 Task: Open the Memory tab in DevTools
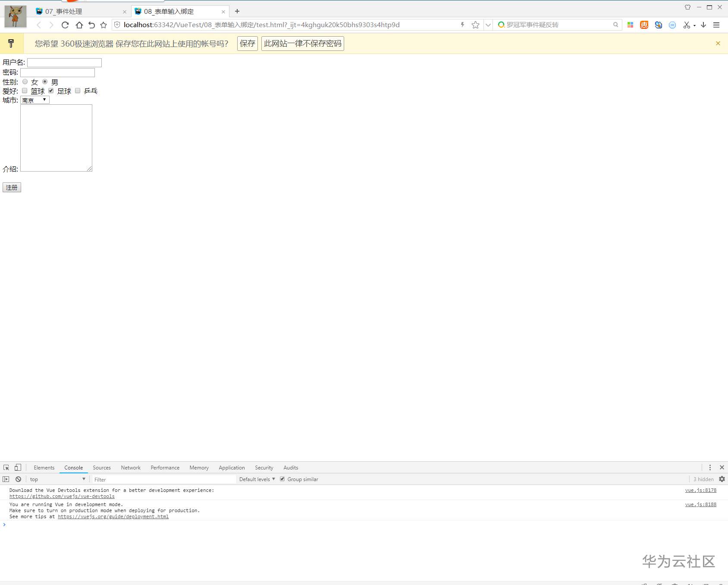pos(199,467)
